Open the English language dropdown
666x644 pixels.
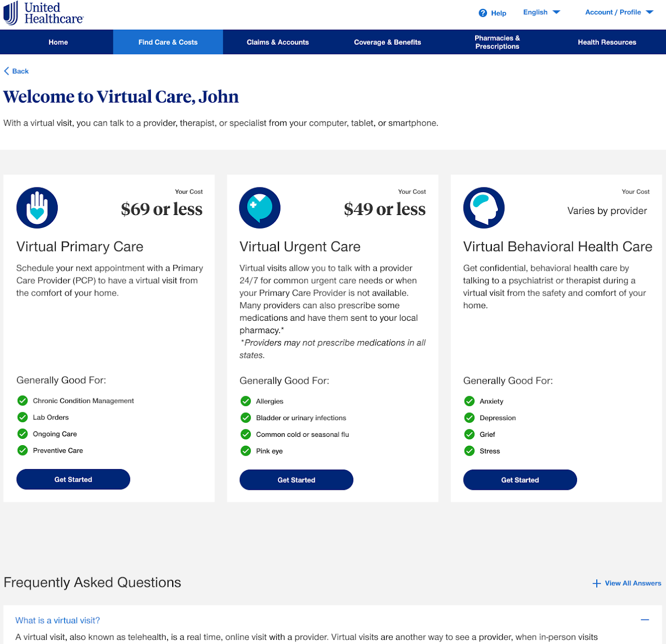(542, 12)
